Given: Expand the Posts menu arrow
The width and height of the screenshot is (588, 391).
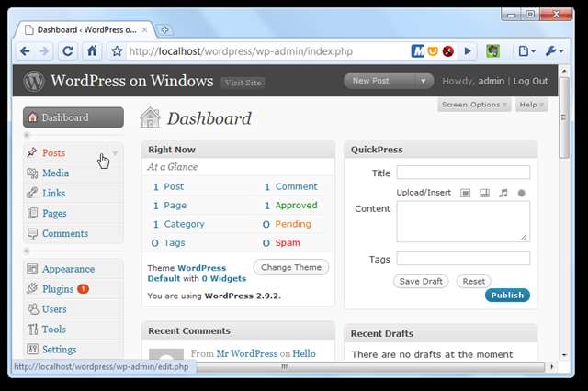Looking at the screenshot, I should click(x=115, y=152).
